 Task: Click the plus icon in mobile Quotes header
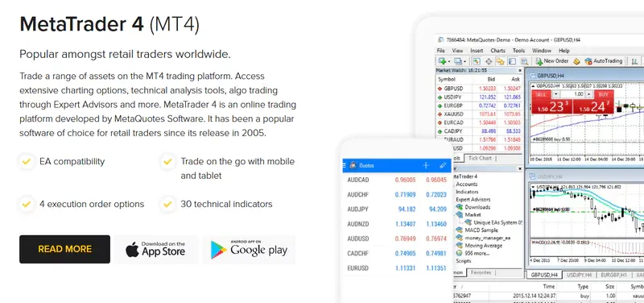pos(426,165)
